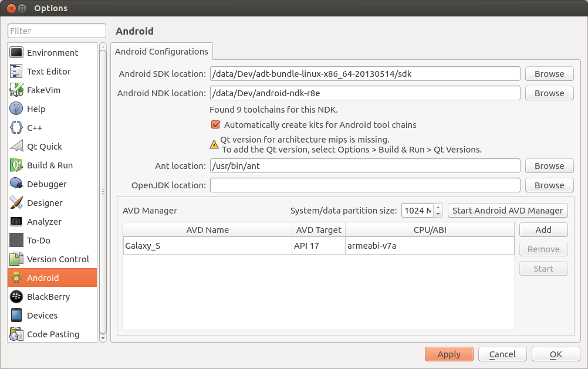Click the AVD Name column header
The image size is (588, 369).
[207, 230]
